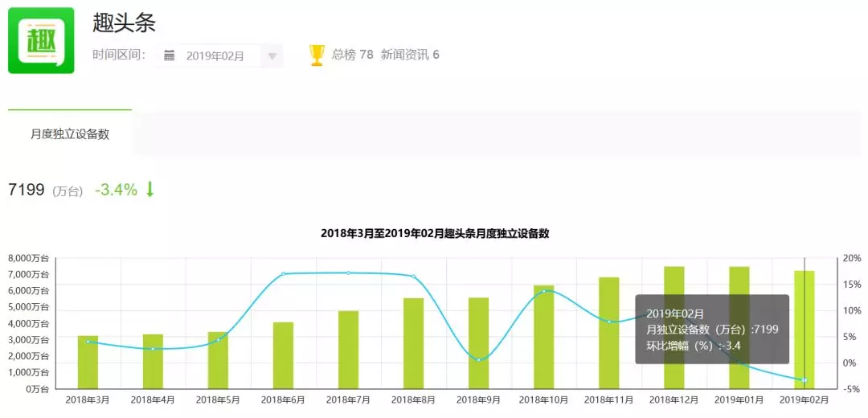Select the 月度独立设备数 tab
Screen dimensions: 868x418
(70, 134)
